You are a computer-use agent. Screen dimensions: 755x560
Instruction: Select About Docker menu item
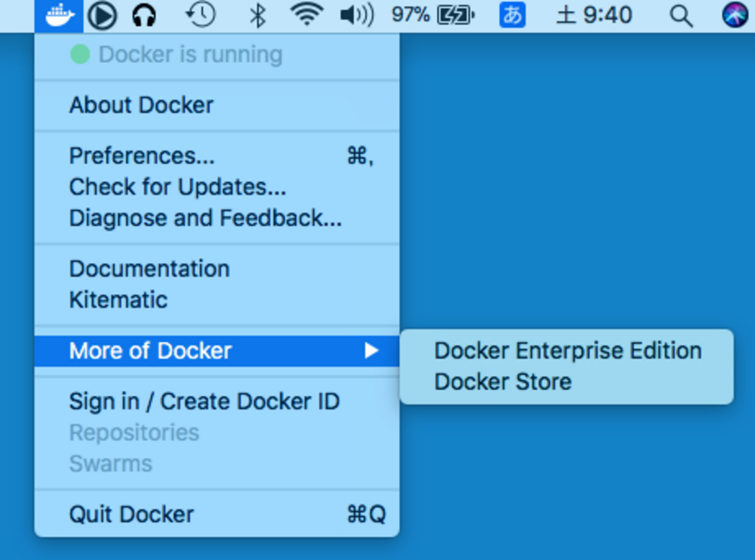[x=141, y=105]
